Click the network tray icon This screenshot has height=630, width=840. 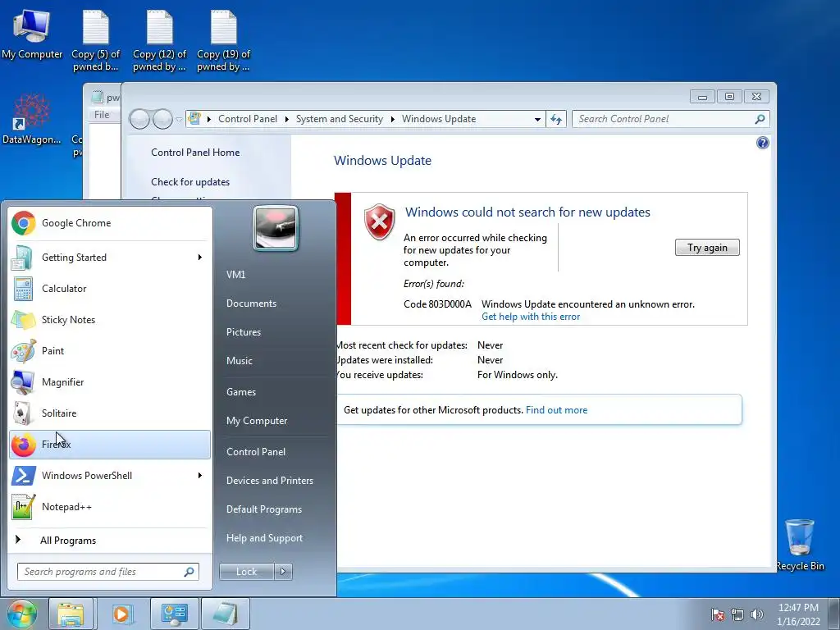click(737, 614)
